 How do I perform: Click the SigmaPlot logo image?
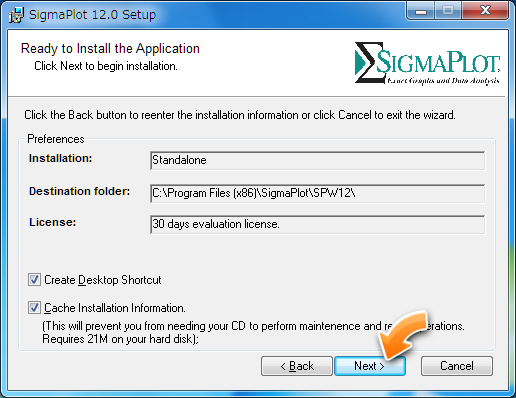point(427,63)
